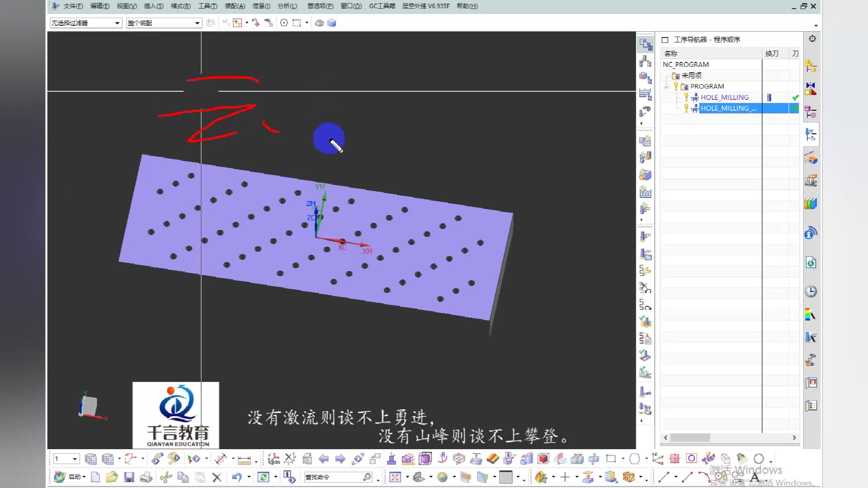
Task: Click the binoculars search icon in the navigator sidebar
Action: tap(645, 111)
